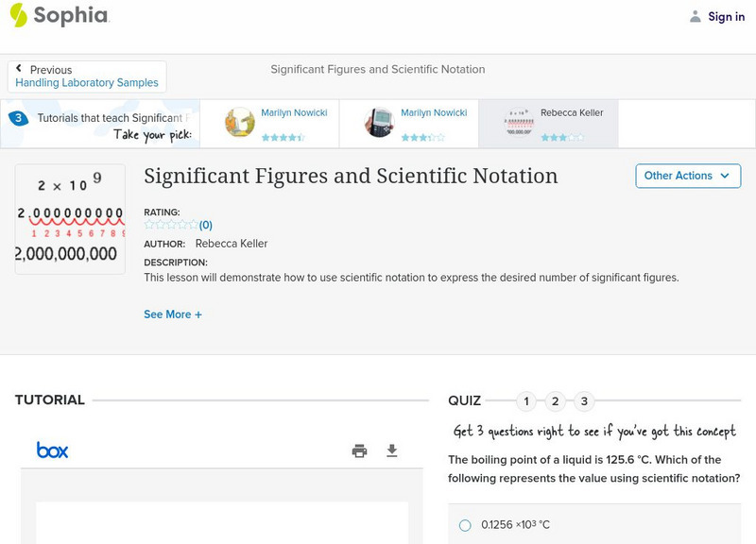Image resolution: width=756 pixels, height=544 pixels.
Task: Print the tutorial document
Action: [x=359, y=450]
